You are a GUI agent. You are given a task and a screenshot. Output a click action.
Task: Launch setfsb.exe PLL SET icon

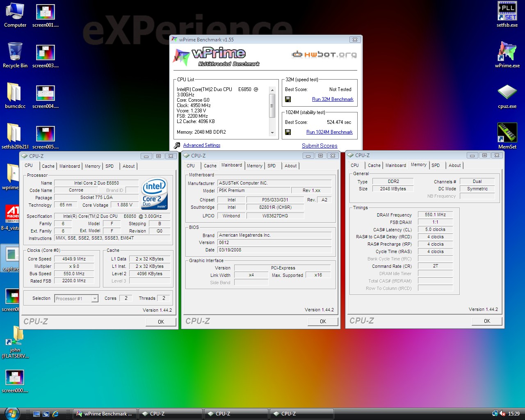(507, 15)
